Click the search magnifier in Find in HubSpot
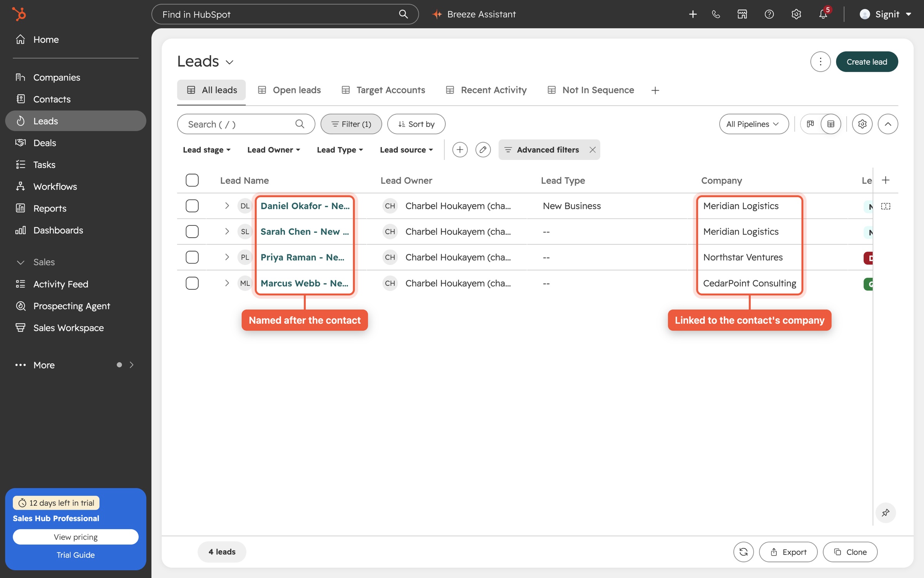 pyautogui.click(x=403, y=14)
